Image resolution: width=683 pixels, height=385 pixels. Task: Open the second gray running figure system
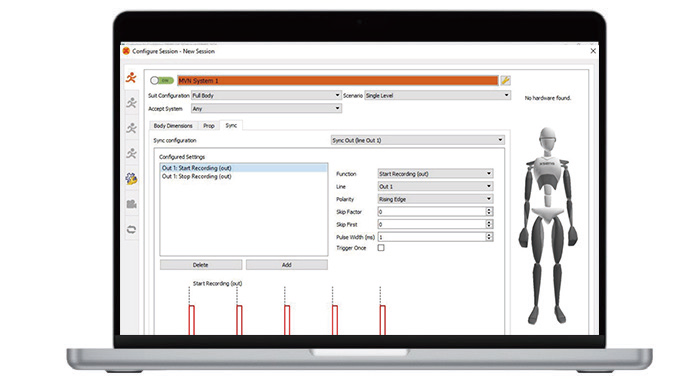tap(131, 103)
